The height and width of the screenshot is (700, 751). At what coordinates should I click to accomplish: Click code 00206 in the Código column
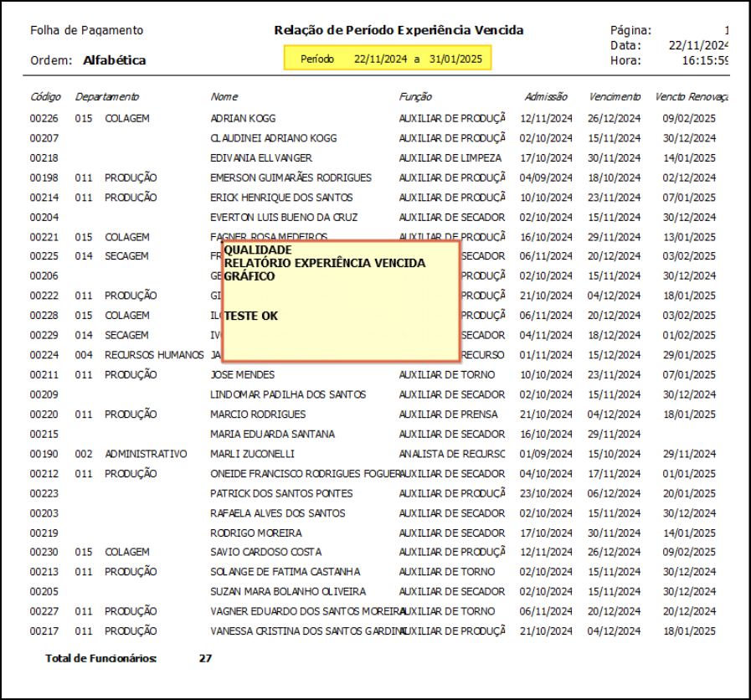44,276
